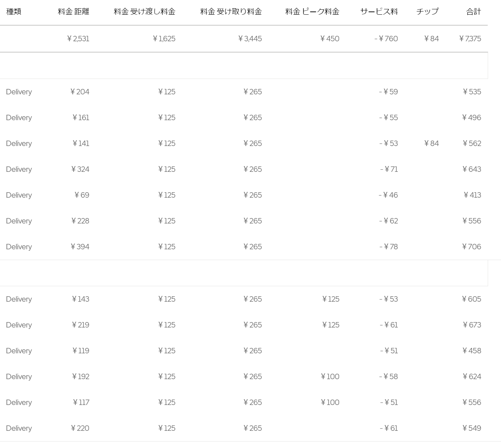Click the ¥125 peak fee in the ¥605 row
The height and width of the screenshot is (448, 501).
(x=331, y=299)
